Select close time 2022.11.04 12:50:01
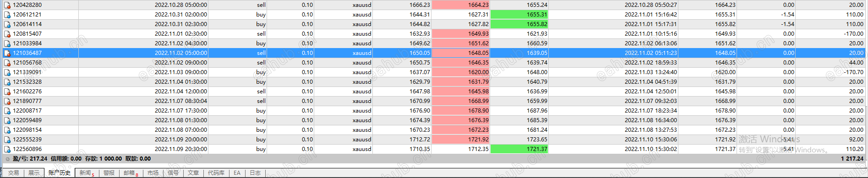Screen dimensions: 868x178 coord(651,92)
